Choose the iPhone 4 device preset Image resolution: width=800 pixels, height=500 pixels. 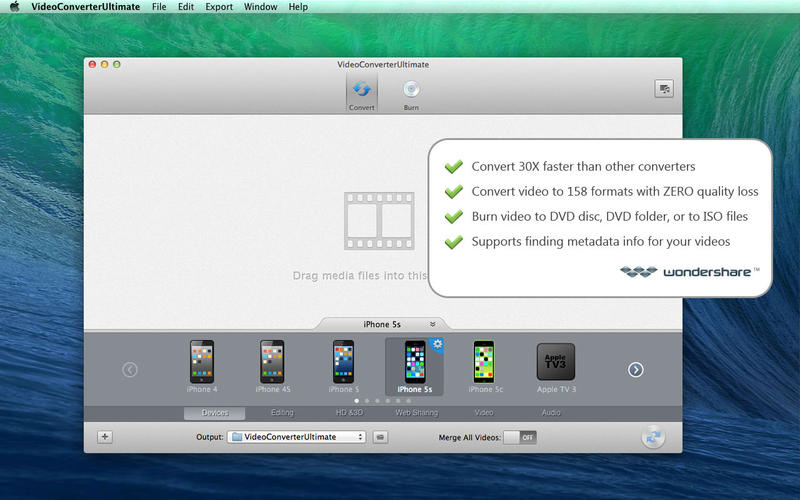202,366
